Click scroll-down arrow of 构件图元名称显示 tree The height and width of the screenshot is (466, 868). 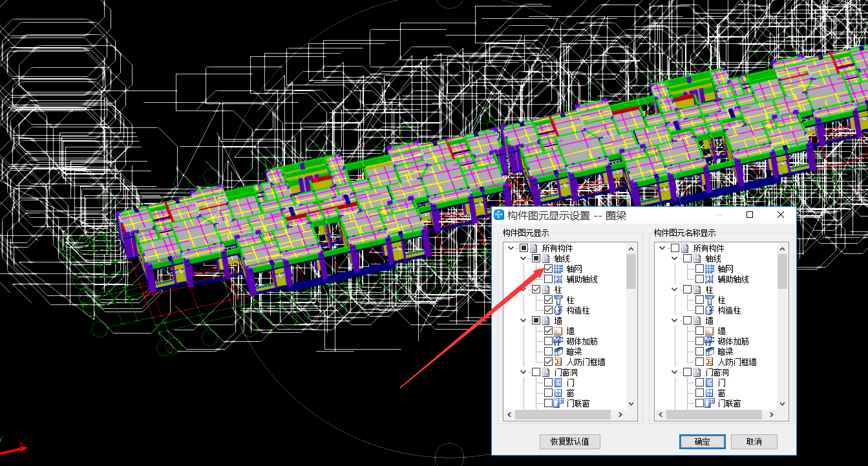(x=783, y=403)
